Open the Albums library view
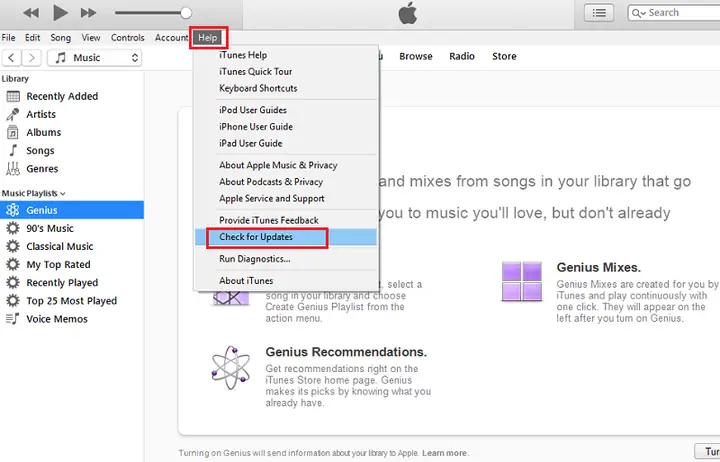This screenshot has width=720, height=462. (x=44, y=133)
